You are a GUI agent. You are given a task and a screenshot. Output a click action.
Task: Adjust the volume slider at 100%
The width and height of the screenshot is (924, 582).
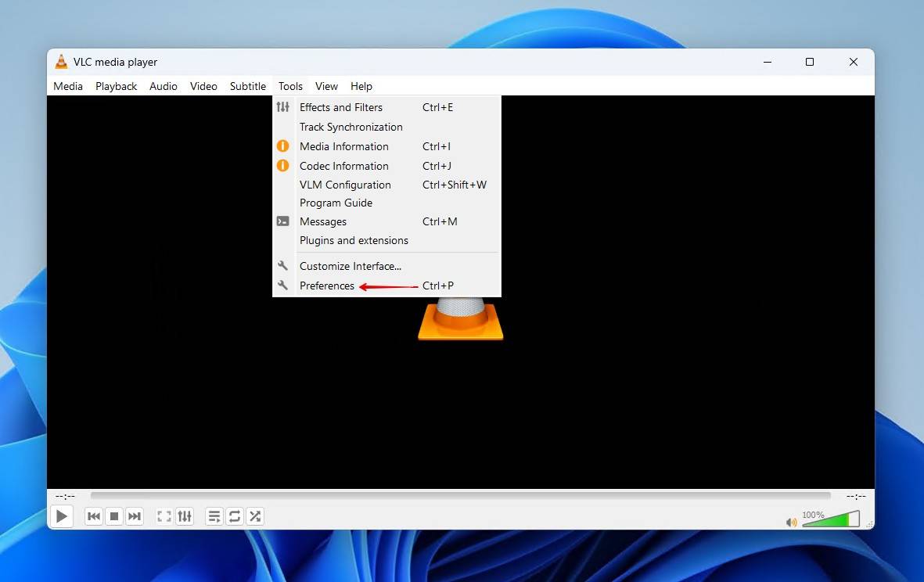tap(831, 519)
